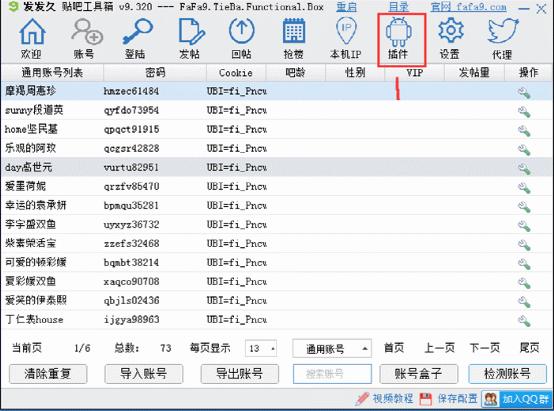Click wrench icon for 摩羯周惠珍 row
Screen dimensions: 554x411
coord(524,93)
